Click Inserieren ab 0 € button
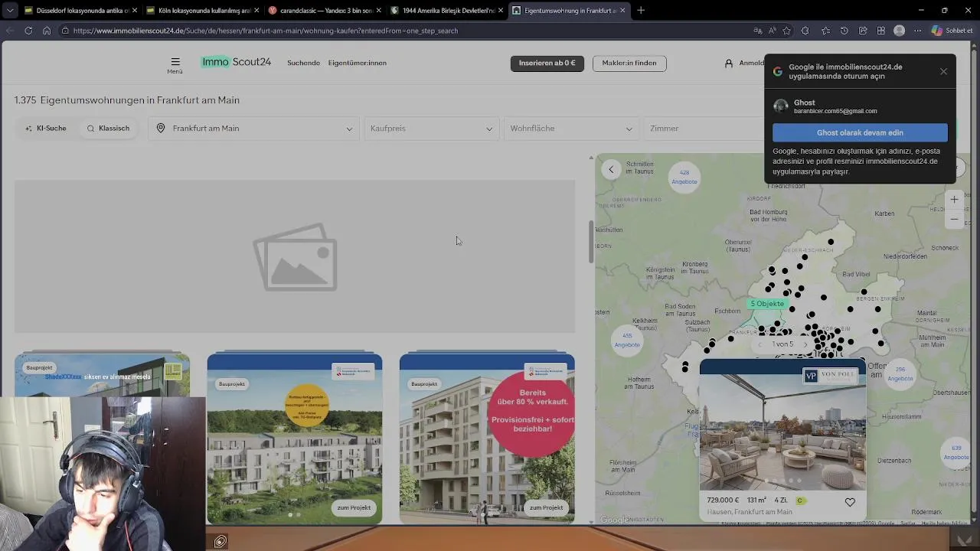 click(547, 63)
